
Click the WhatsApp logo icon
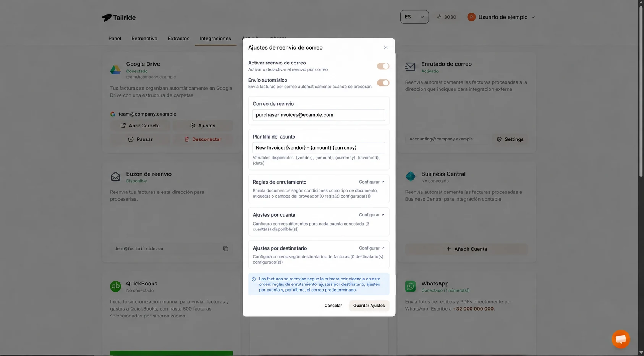(x=410, y=286)
